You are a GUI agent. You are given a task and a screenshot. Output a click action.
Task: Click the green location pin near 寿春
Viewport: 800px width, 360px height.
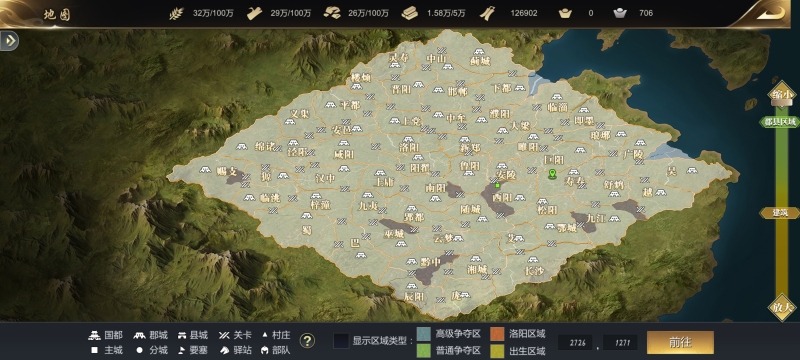[552, 175]
